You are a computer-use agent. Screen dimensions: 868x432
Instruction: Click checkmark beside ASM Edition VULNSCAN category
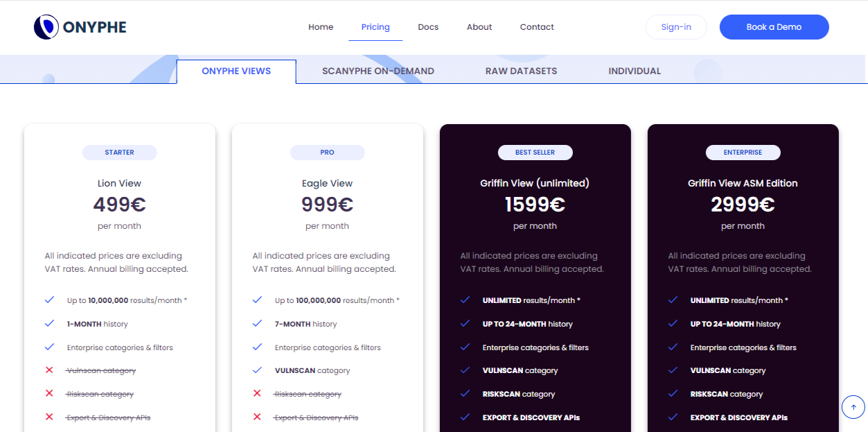[673, 370]
